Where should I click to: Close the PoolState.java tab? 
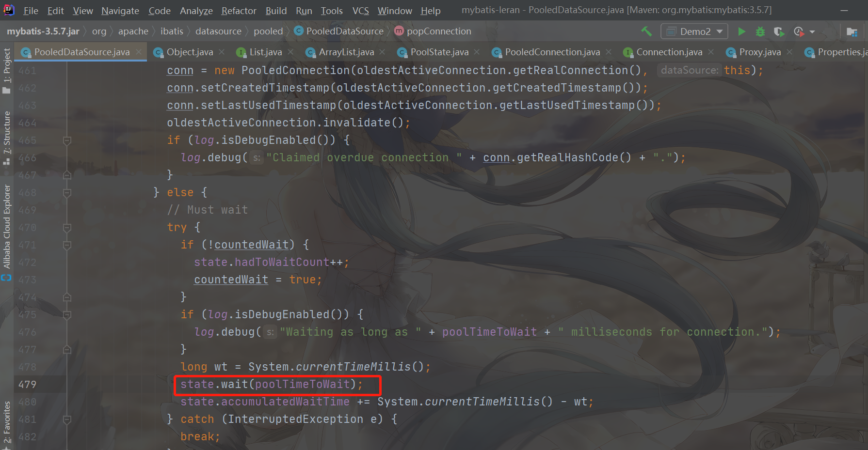click(477, 52)
